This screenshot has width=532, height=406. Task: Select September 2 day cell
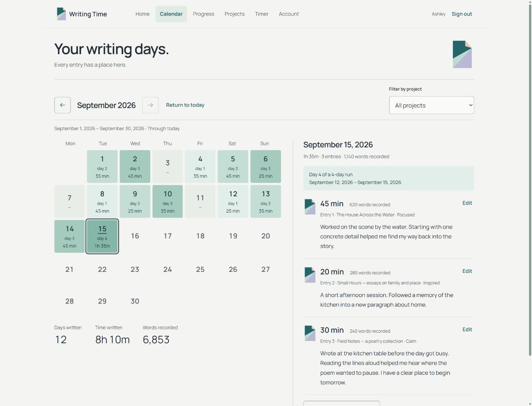(x=135, y=167)
